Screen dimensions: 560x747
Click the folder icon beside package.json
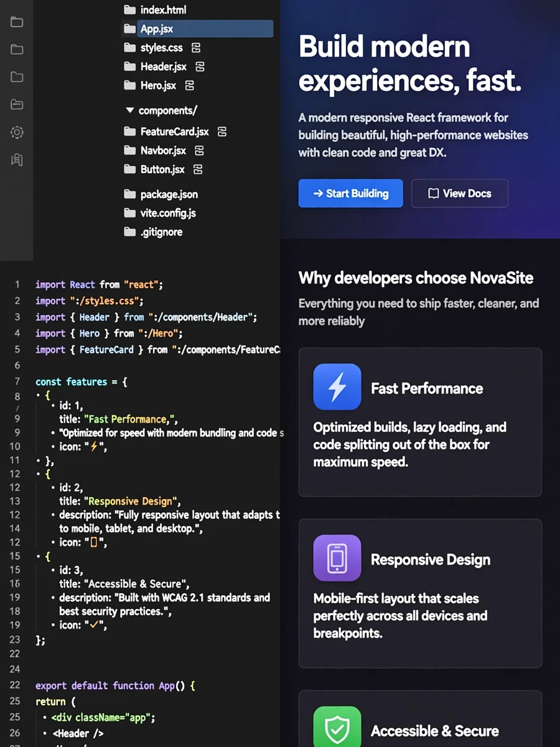coord(129,194)
